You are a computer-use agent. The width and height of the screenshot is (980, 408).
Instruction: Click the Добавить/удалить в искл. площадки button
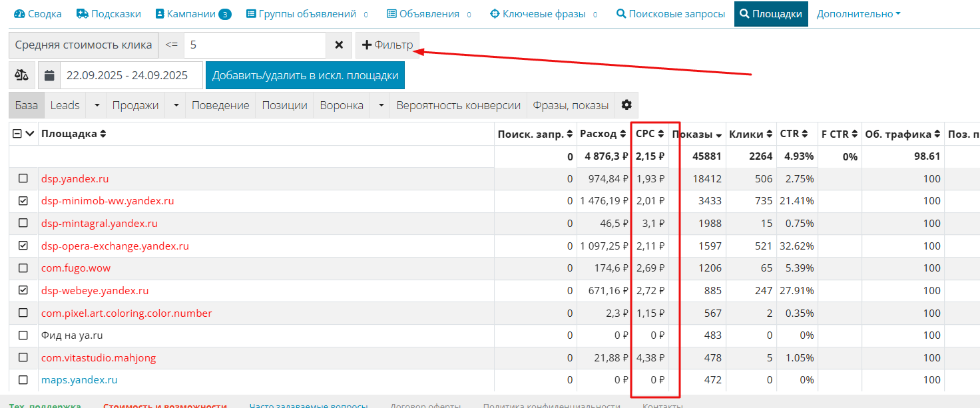click(305, 75)
